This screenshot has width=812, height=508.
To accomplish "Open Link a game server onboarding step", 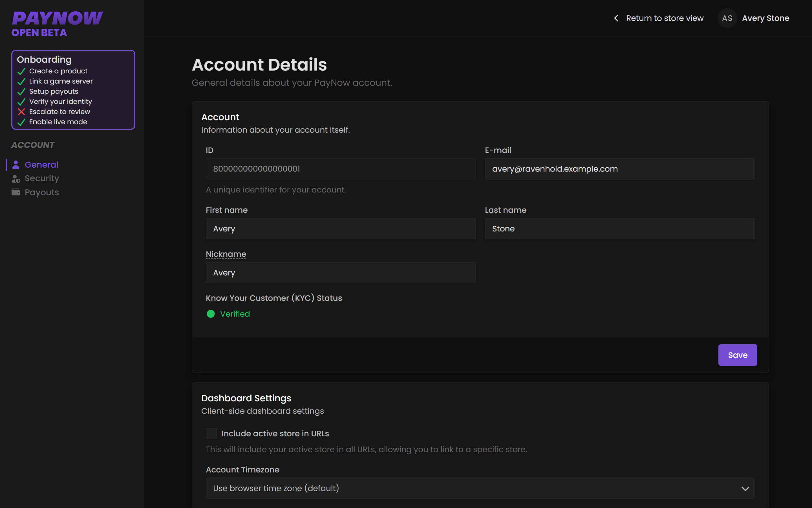I will click(61, 81).
